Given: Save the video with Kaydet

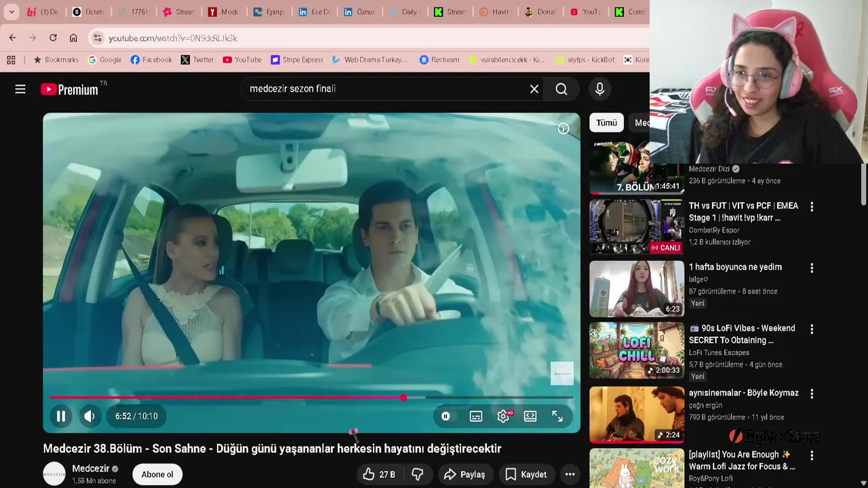Looking at the screenshot, I should click(x=526, y=474).
